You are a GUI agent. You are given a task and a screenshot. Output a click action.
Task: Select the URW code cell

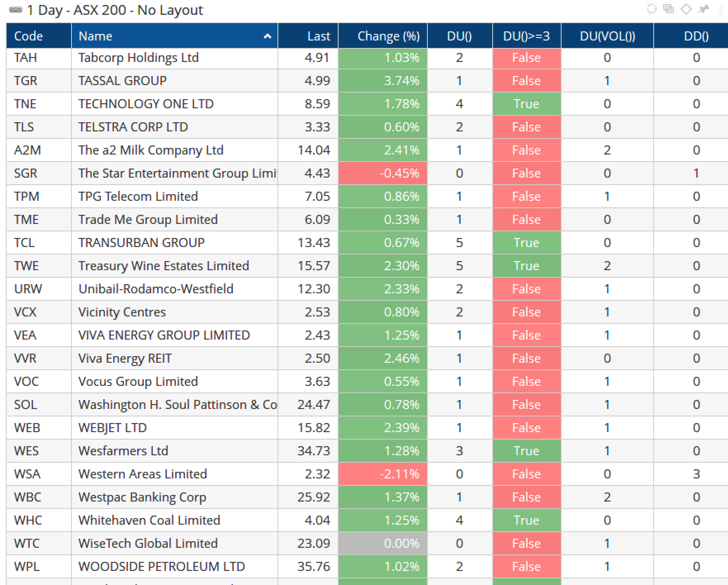point(39,289)
